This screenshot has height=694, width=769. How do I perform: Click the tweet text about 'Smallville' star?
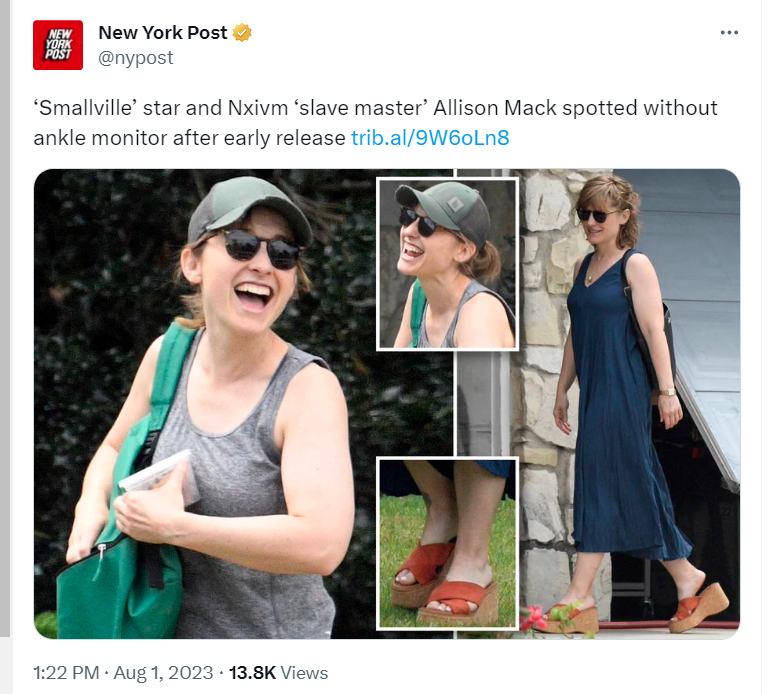tap(375, 123)
